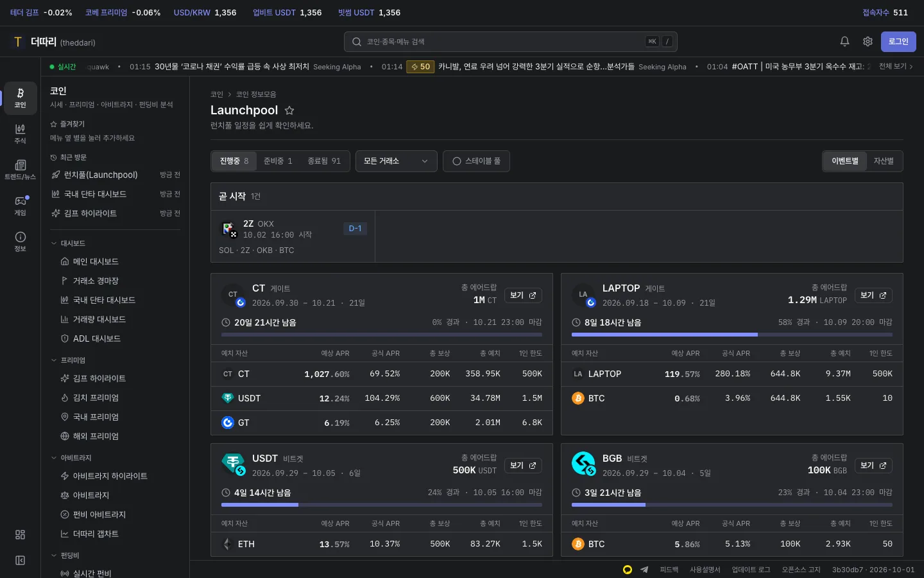Click the clock icon beside 20일 21시간 남음

(226, 322)
